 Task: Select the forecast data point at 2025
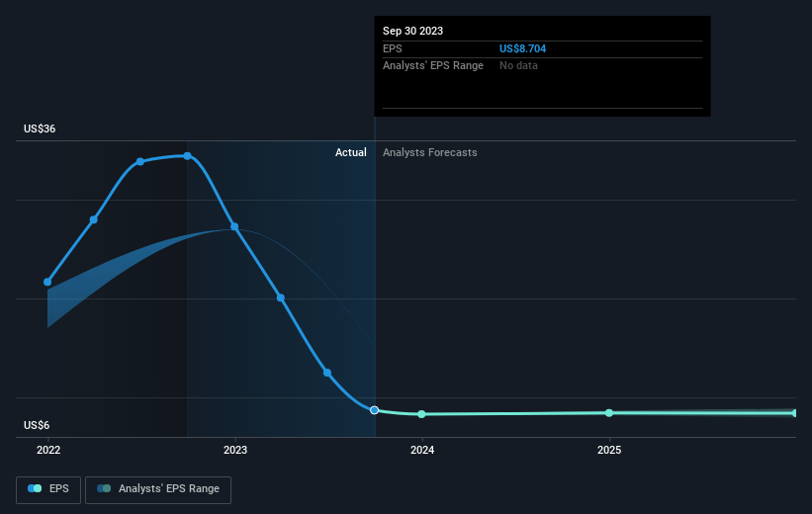click(x=609, y=412)
